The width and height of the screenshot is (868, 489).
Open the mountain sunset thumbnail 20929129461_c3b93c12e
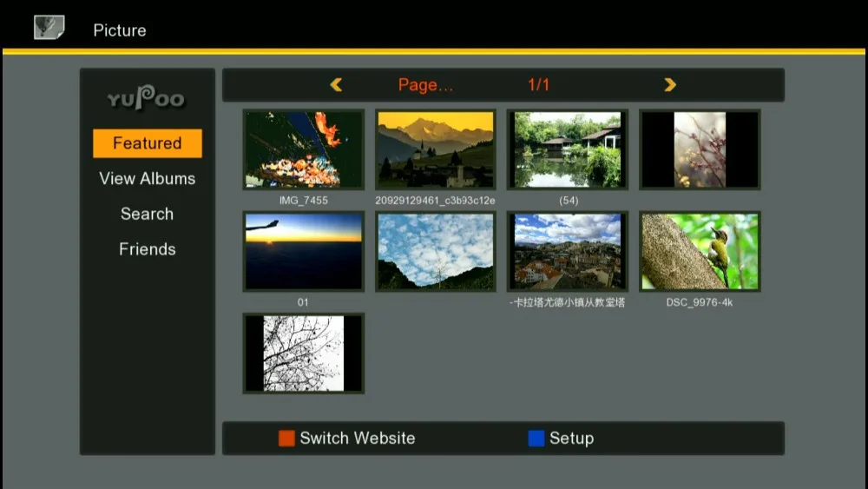(x=436, y=149)
